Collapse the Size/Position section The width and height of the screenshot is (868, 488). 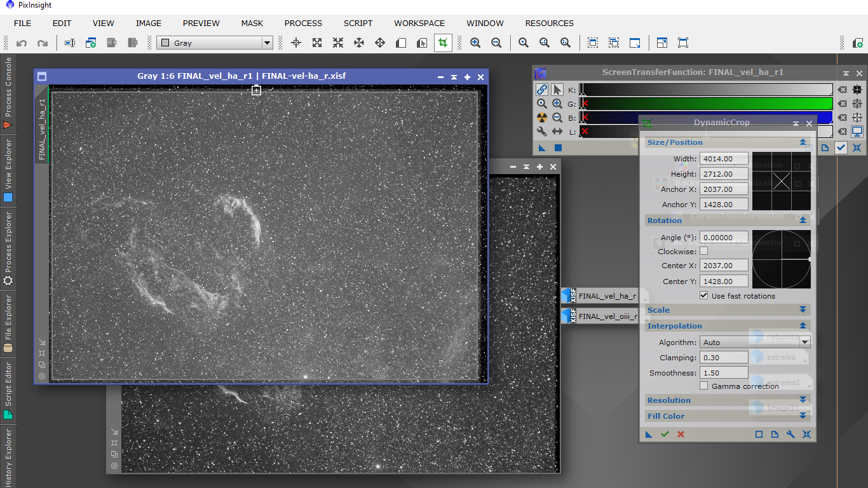tap(803, 142)
